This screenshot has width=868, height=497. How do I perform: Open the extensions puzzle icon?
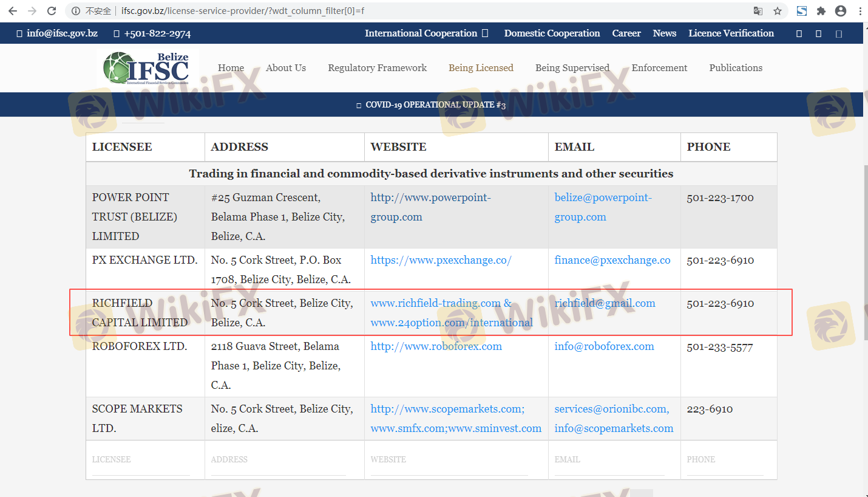[821, 11]
